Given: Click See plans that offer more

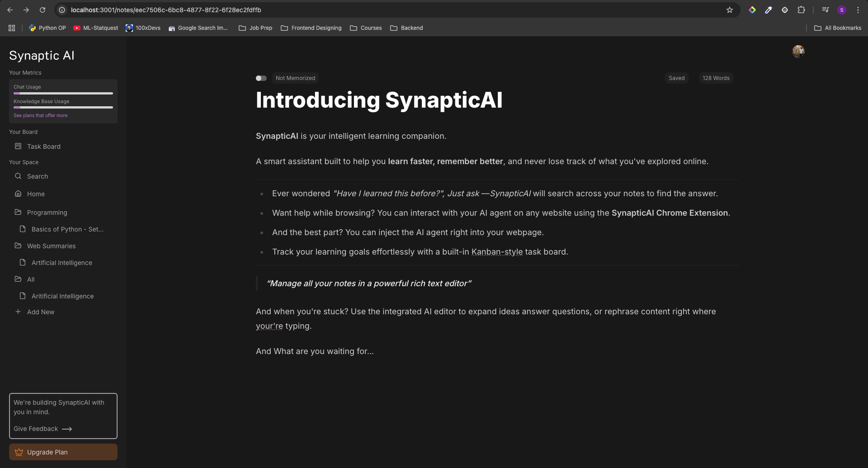Looking at the screenshot, I should (x=40, y=115).
